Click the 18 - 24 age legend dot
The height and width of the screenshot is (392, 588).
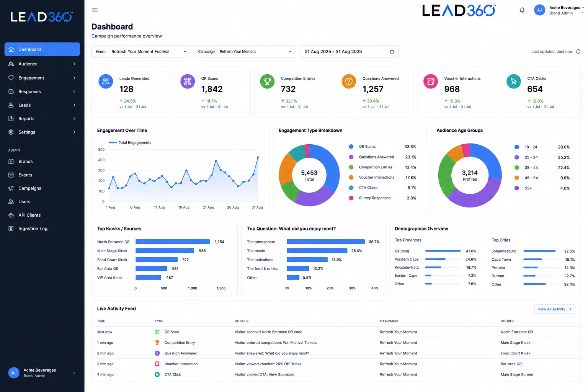pyautogui.click(x=516, y=147)
